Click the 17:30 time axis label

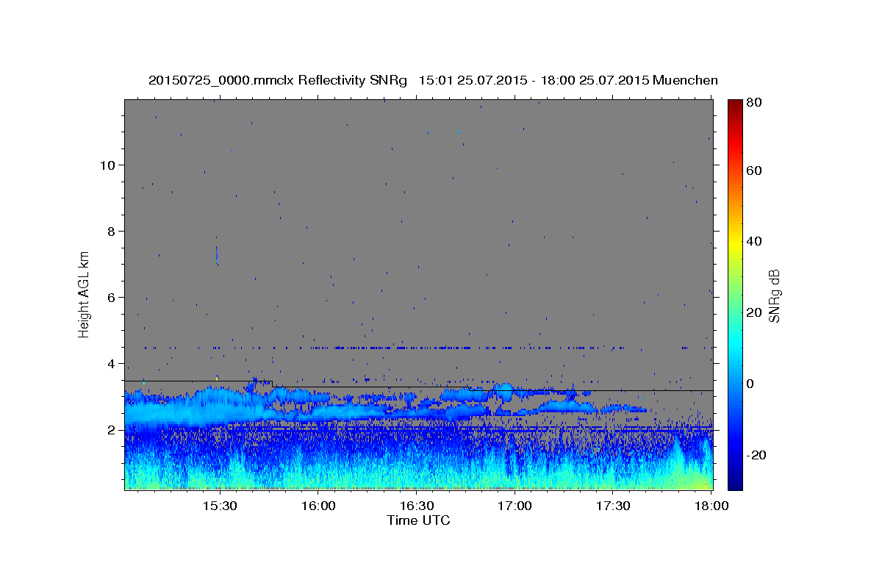[613, 506]
